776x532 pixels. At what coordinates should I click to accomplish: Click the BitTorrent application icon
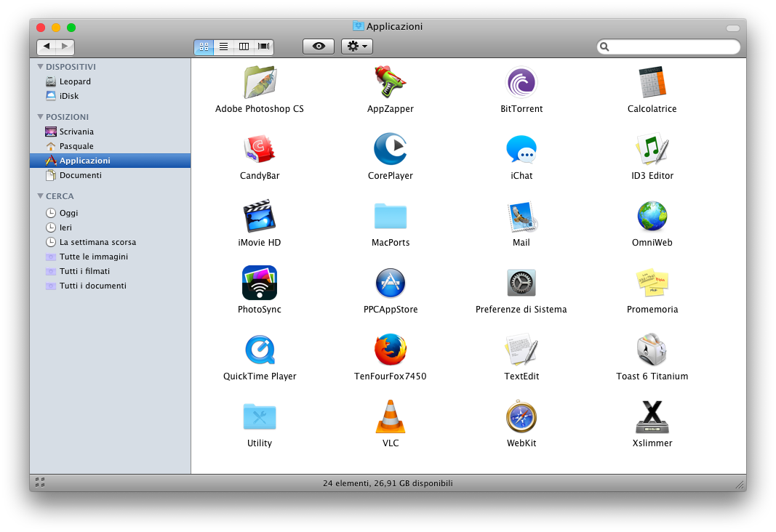click(521, 82)
